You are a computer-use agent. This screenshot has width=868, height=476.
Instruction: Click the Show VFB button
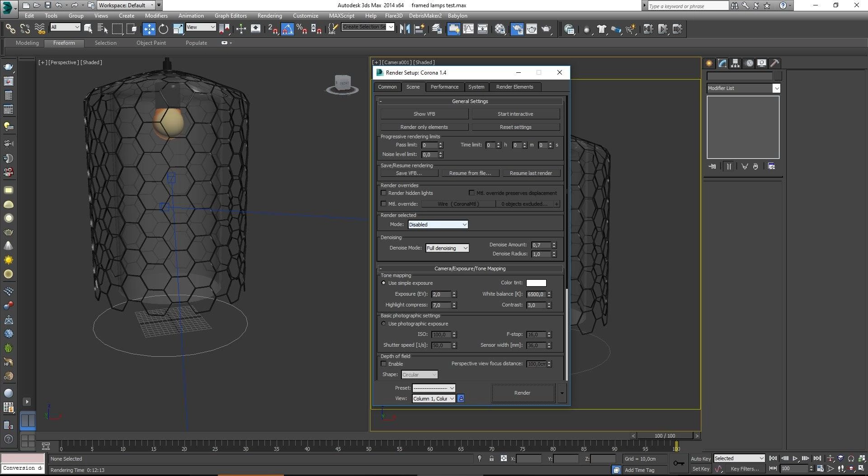click(424, 114)
